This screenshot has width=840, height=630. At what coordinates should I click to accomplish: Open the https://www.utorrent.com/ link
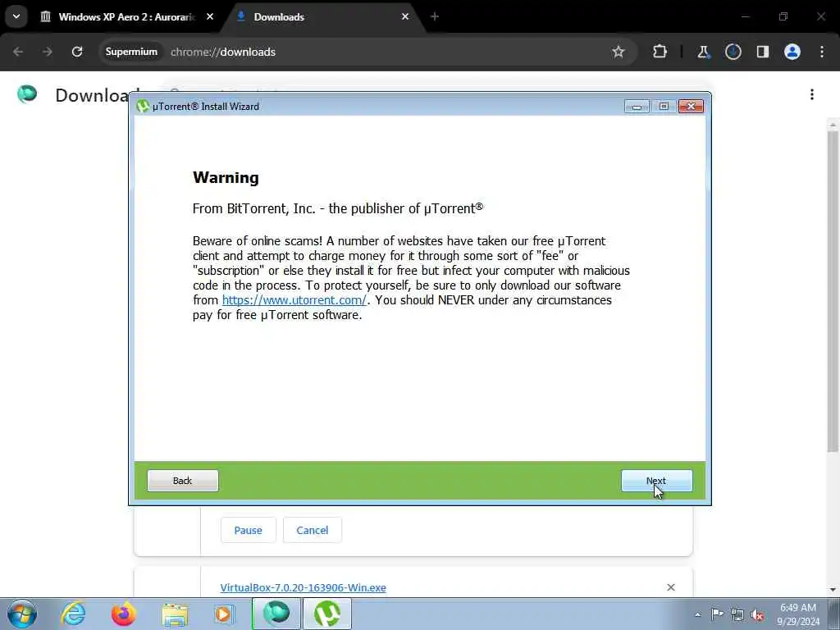[294, 300]
